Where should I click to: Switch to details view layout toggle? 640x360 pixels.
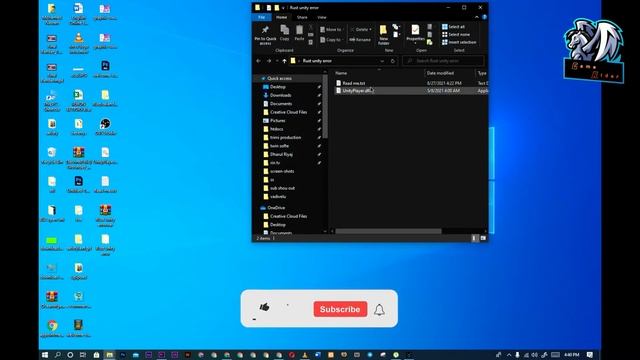pyautogui.click(x=474, y=238)
